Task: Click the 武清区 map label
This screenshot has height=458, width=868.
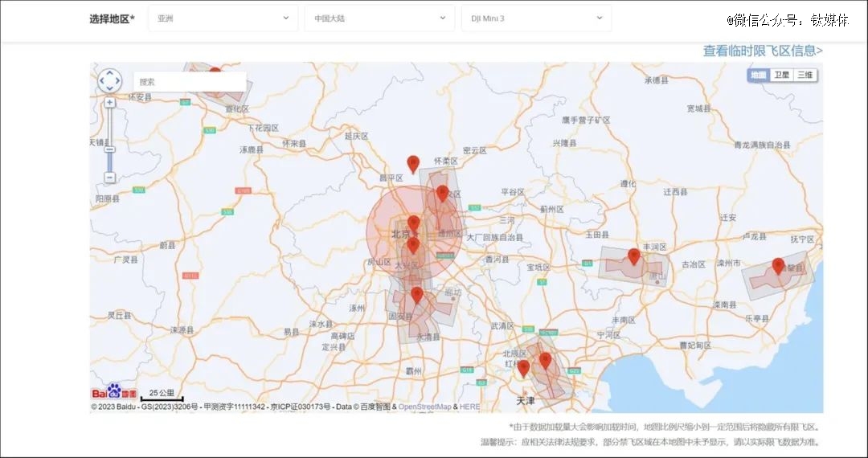Action: 502,326
